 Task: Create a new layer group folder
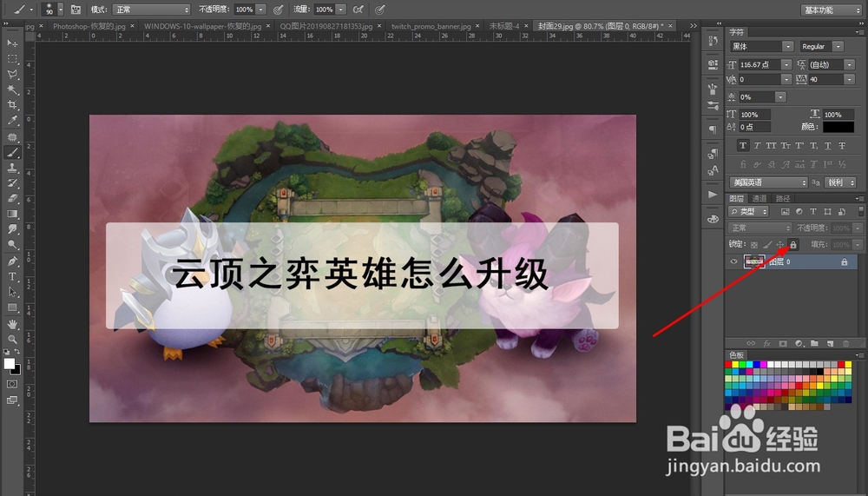coord(814,344)
